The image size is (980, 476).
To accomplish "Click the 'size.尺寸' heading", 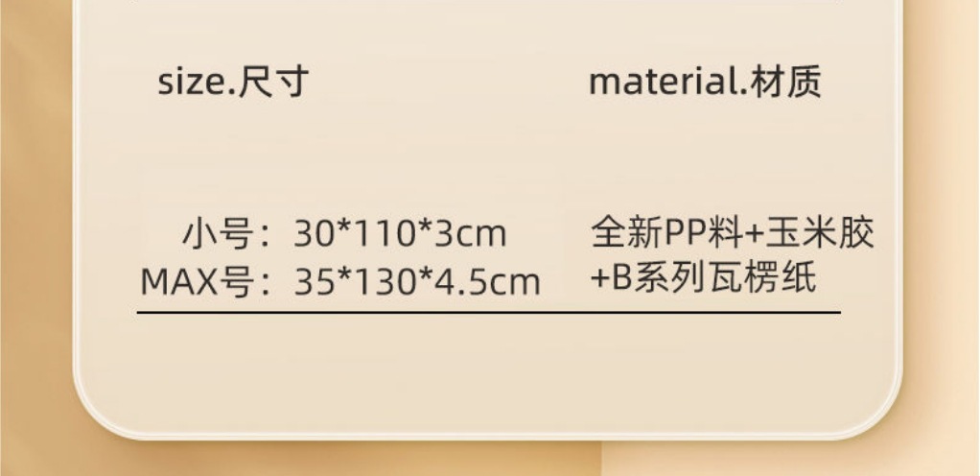I will tap(232, 82).
